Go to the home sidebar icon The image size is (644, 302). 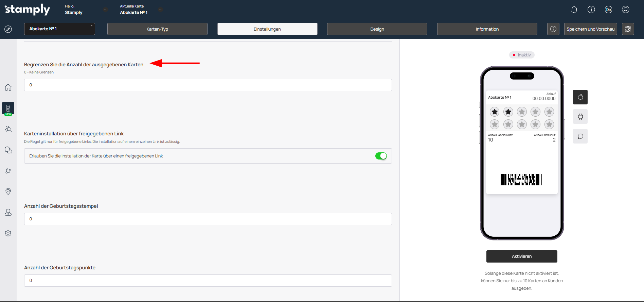[8, 87]
